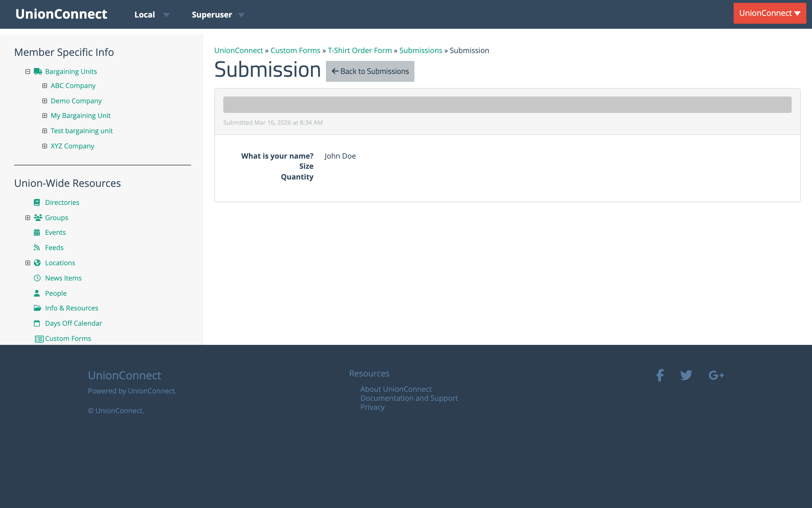812x508 pixels.
Task: Open the Superuser dropdown menu
Action: point(218,15)
